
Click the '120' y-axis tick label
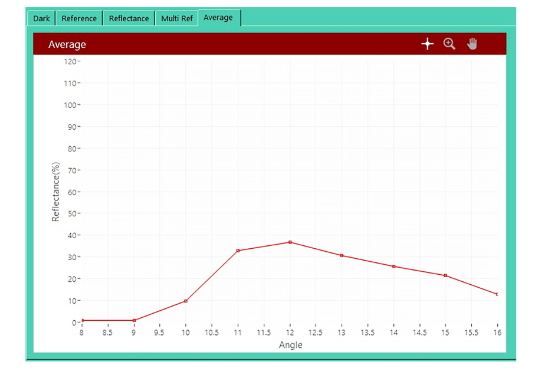point(70,62)
